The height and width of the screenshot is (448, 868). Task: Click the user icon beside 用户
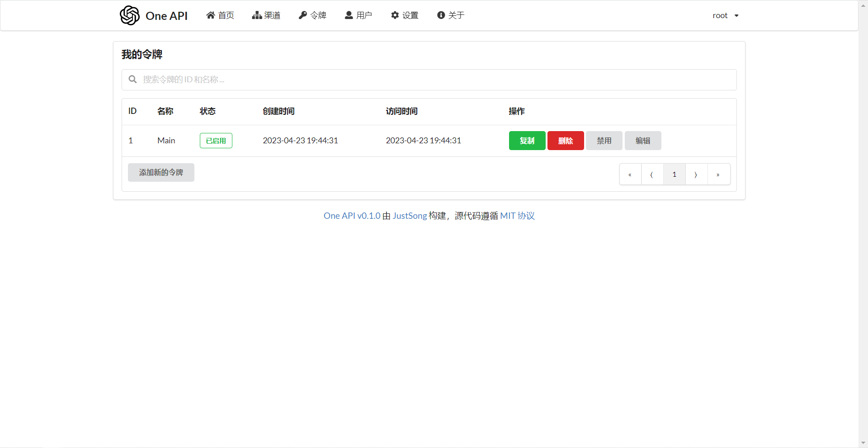click(349, 15)
